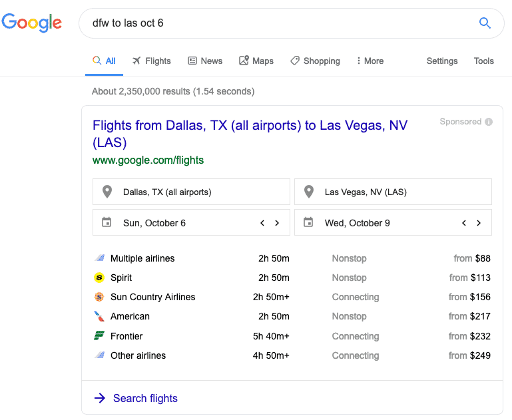Open the More search options menu

pos(370,61)
